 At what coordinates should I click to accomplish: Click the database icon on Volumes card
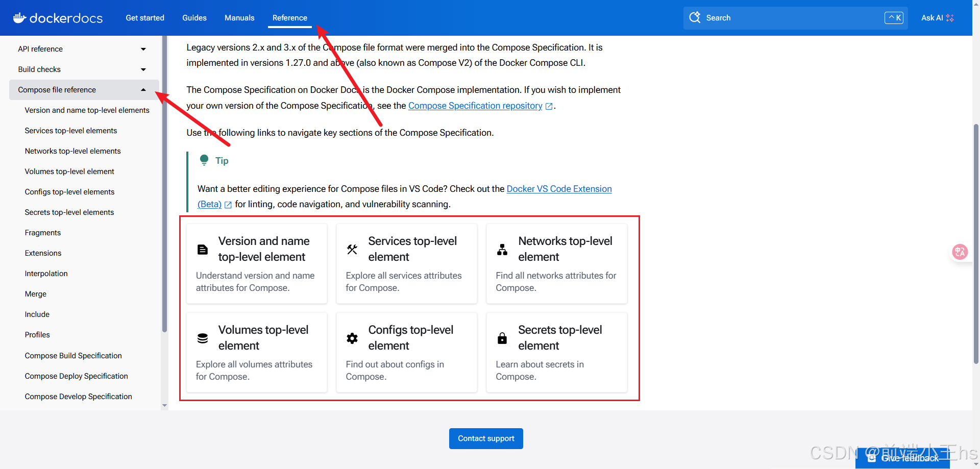pyautogui.click(x=203, y=338)
